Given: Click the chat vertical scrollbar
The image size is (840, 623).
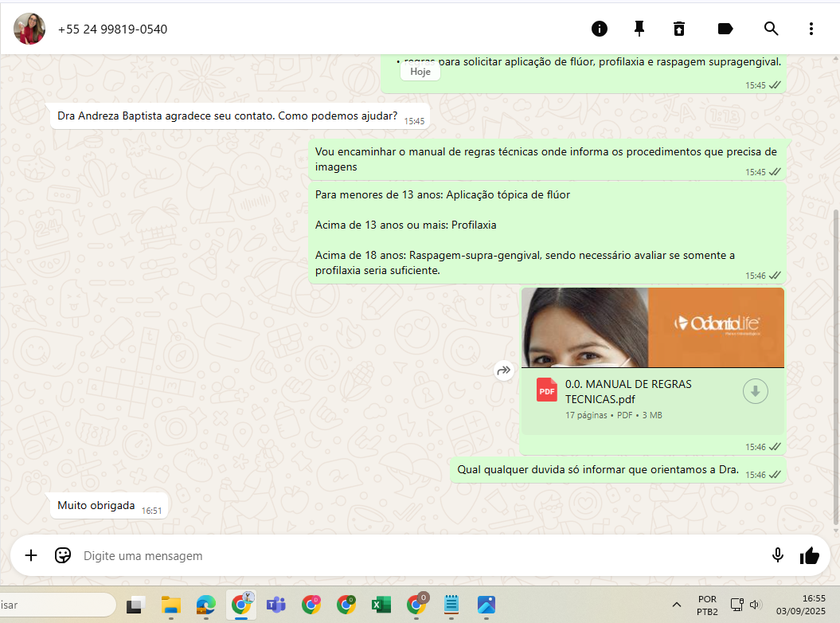Looking at the screenshot, I should point(836,365).
